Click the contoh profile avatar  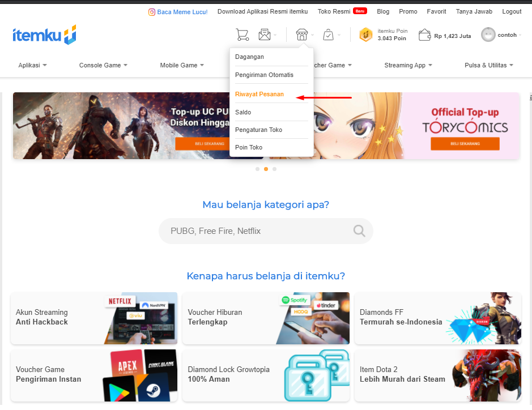coord(488,35)
